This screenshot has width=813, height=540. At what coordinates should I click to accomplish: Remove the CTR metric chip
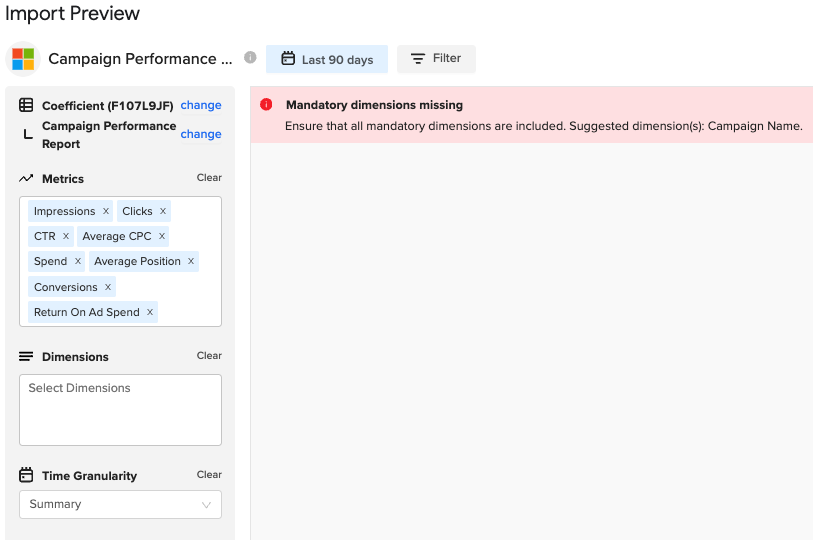(66, 236)
